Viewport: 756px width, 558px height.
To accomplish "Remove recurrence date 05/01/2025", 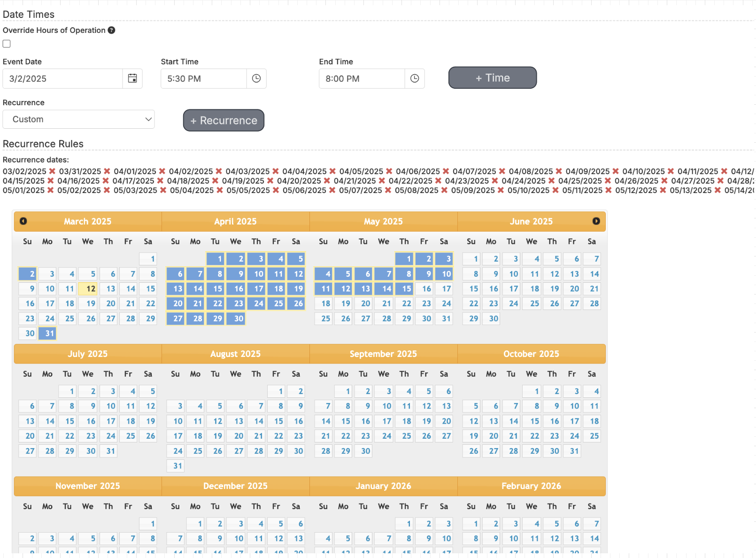I will (x=51, y=190).
